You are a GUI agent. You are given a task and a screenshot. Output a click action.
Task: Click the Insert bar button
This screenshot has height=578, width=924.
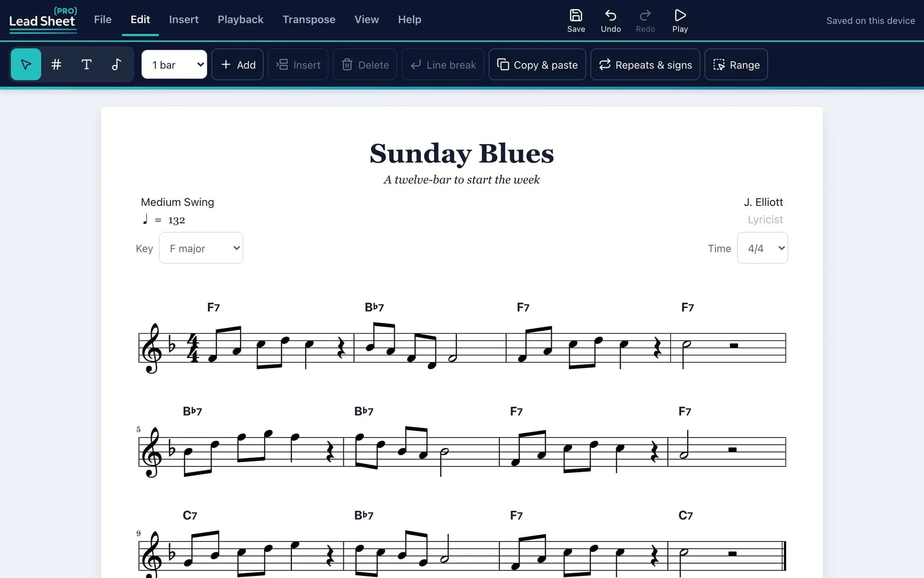point(298,65)
